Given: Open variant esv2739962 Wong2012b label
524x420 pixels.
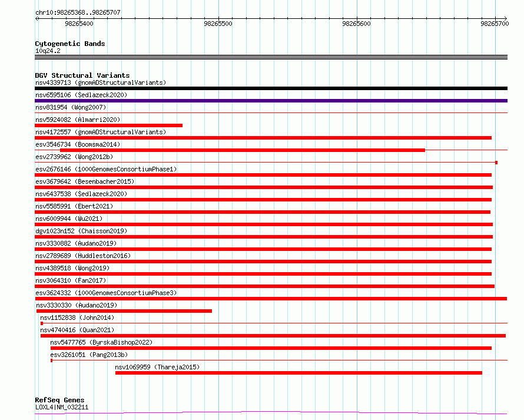Looking at the screenshot, I should (x=74, y=157).
